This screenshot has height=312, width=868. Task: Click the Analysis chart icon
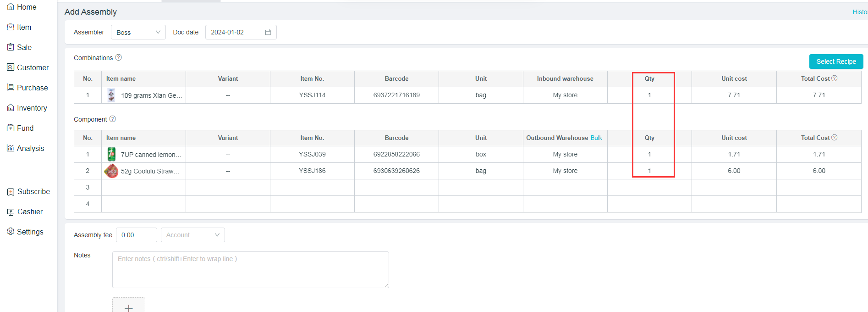[x=11, y=148]
